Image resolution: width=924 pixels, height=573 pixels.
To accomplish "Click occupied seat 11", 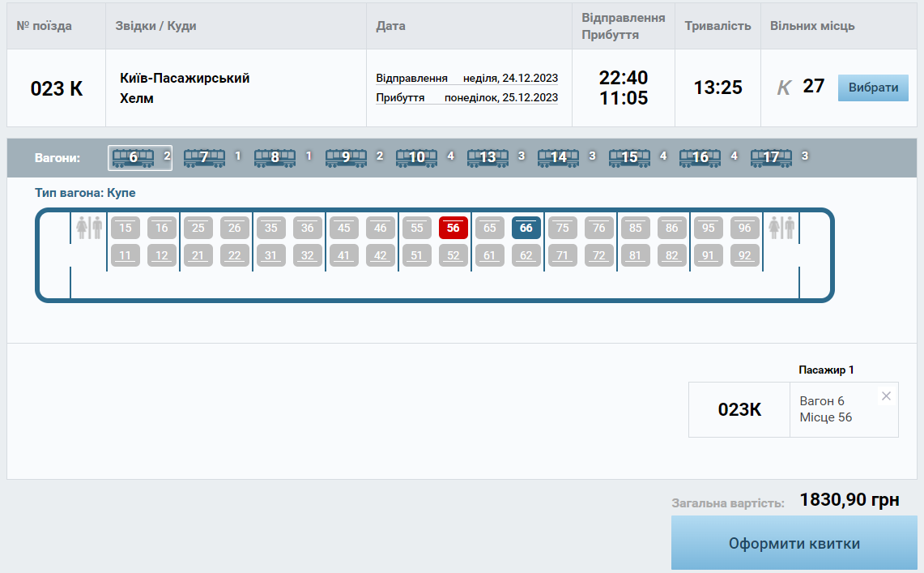I will tap(126, 255).
